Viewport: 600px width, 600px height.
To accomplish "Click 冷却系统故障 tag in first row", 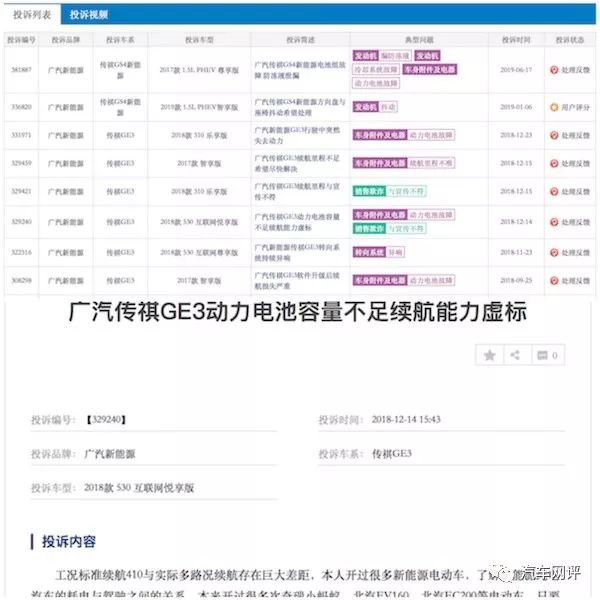I will [376, 69].
